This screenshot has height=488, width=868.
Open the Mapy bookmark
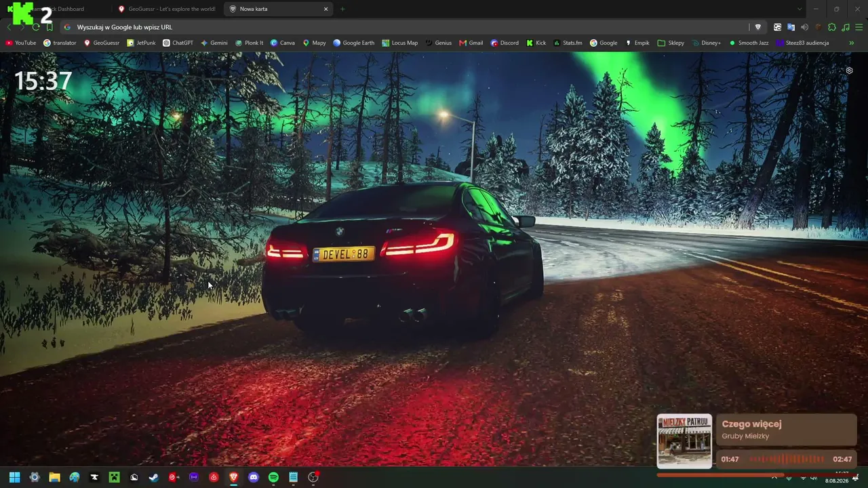[x=314, y=43]
